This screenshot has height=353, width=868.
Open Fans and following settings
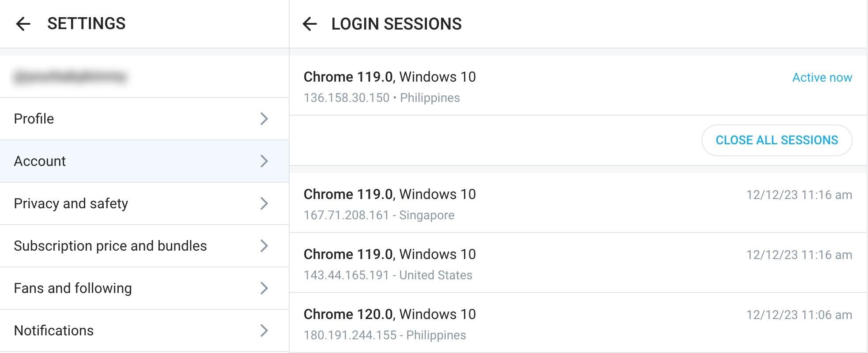(144, 288)
